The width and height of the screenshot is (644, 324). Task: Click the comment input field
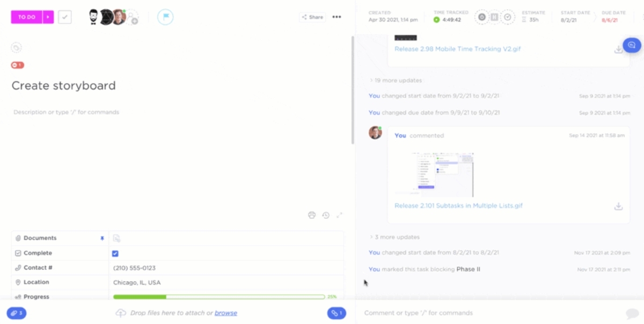tap(483, 313)
